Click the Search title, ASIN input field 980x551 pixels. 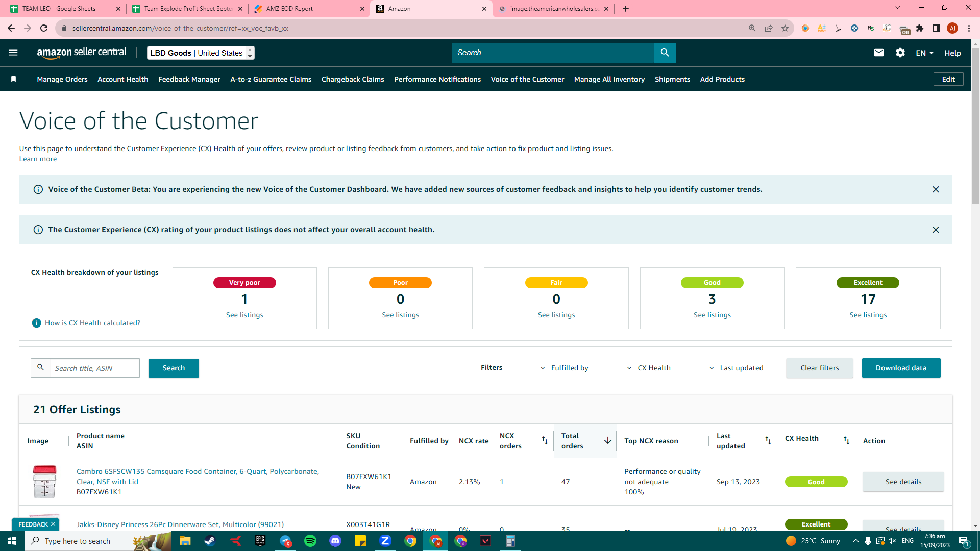tap(94, 368)
